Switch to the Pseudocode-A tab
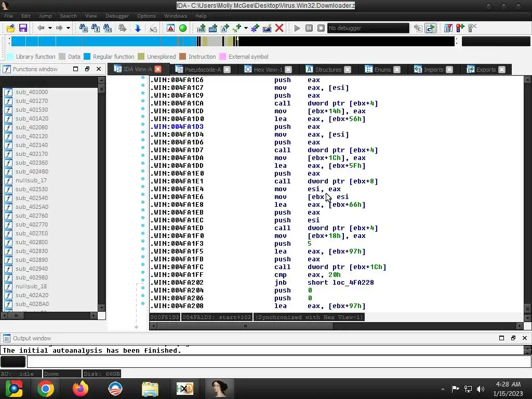The image size is (532, 399). [203, 70]
